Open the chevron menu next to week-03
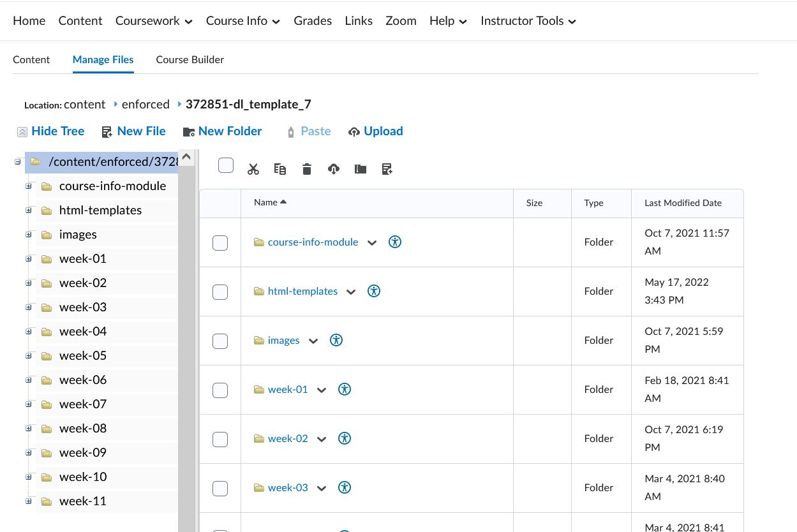797x532 pixels. 322,487
